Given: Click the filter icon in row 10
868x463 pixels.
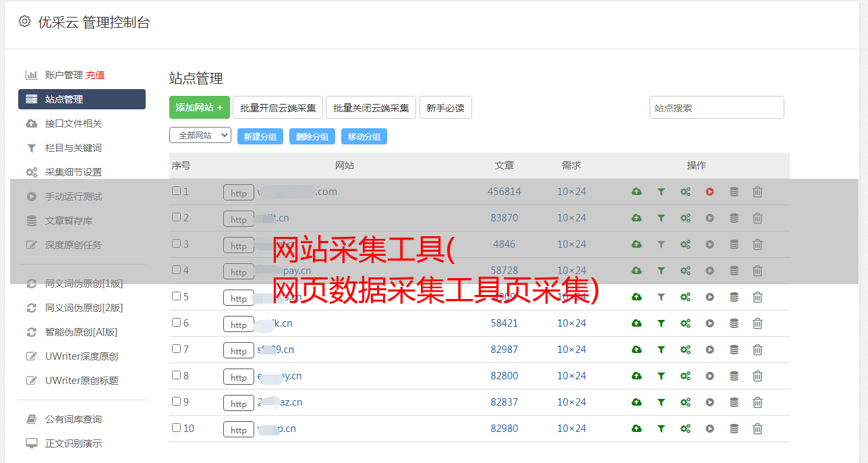Looking at the screenshot, I should click(x=661, y=429).
